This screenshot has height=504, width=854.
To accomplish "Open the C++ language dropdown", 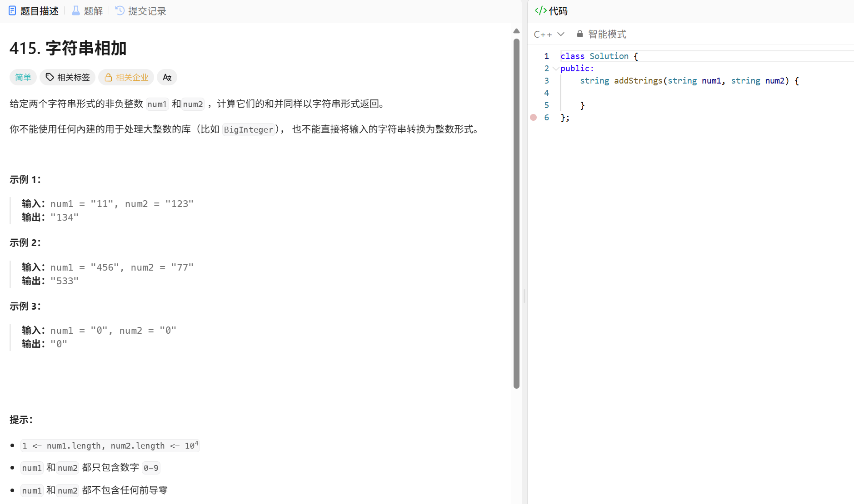I will coord(549,34).
